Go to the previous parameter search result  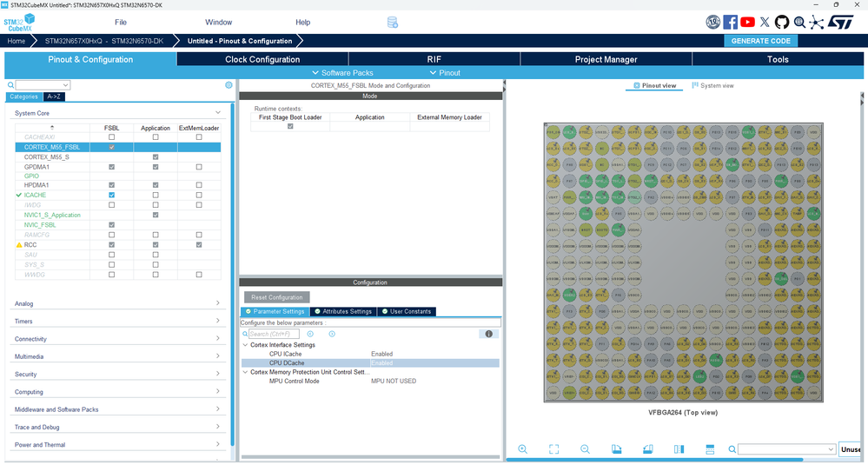click(310, 334)
